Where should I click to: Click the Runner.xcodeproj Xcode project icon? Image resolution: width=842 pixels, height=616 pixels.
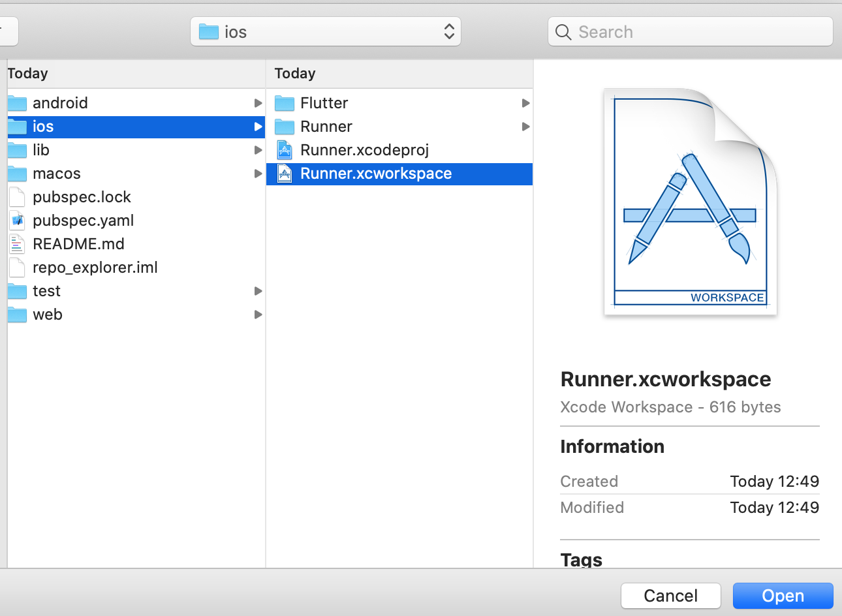tap(285, 150)
